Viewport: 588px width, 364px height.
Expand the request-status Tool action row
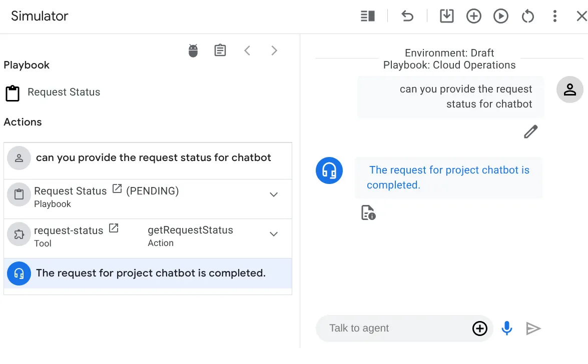tap(274, 234)
